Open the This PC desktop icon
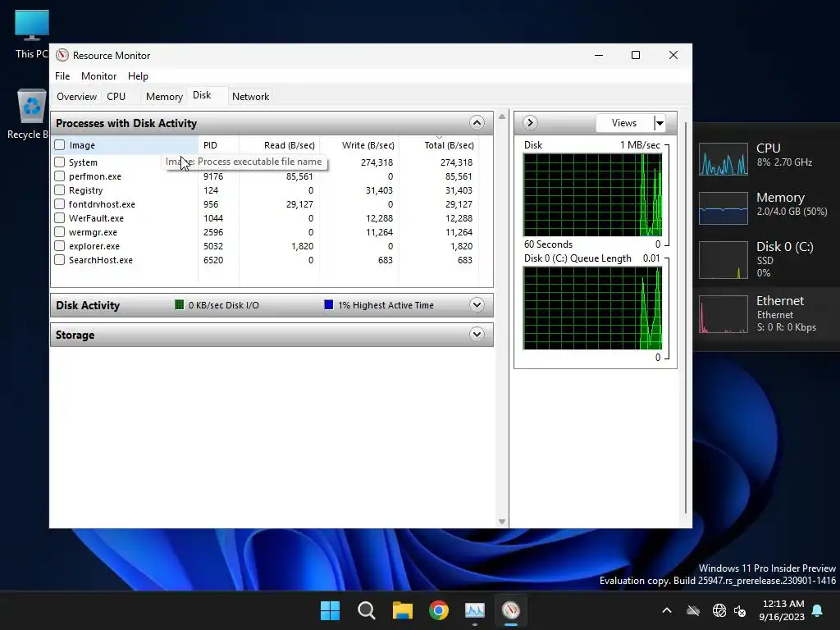The height and width of the screenshot is (630, 840). point(32,34)
